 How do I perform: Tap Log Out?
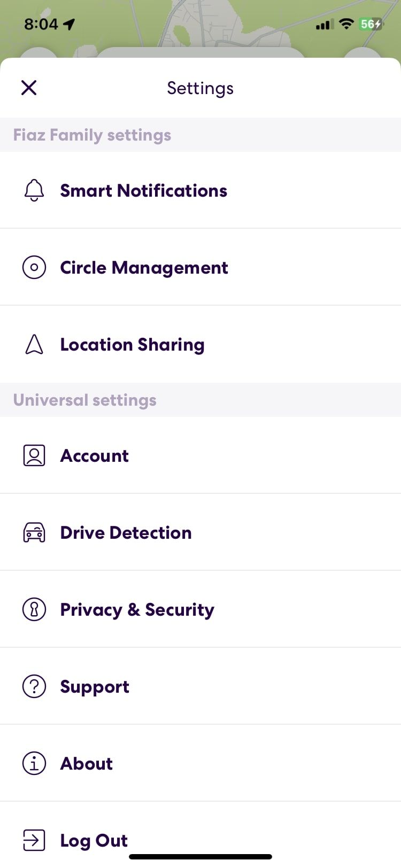click(x=94, y=840)
